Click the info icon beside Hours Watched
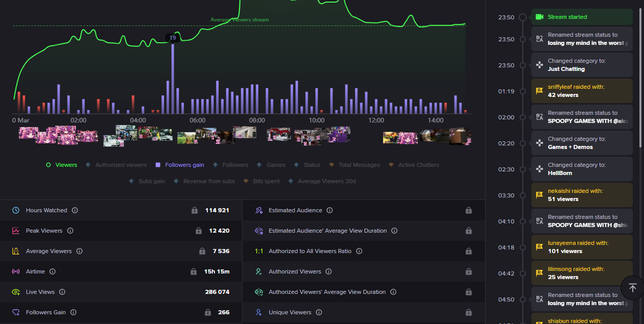The width and height of the screenshot is (644, 324). click(x=75, y=210)
